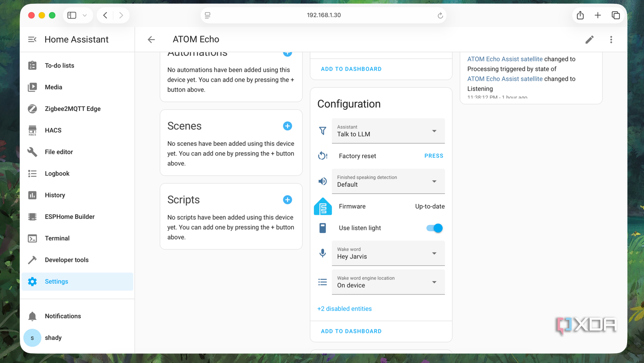Click the Notifications bell icon
The width and height of the screenshot is (644, 363).
tap(32, 316)
